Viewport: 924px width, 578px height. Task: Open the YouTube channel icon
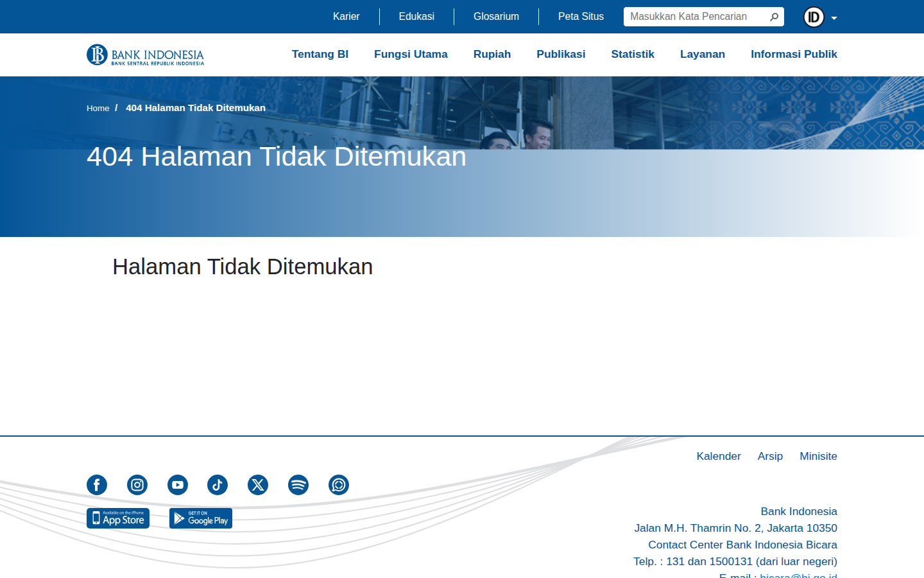coord(178,485)
